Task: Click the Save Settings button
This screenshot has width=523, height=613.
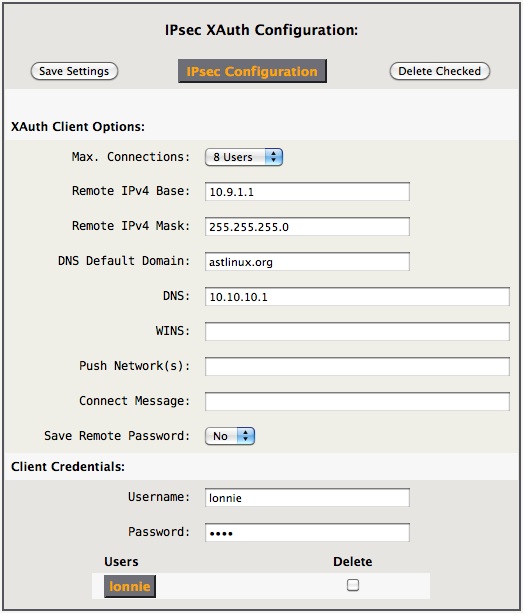Action: [x=74, y=71]
